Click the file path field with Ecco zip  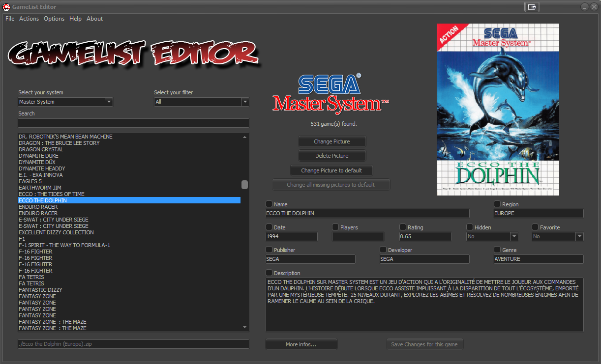point(133,344)
